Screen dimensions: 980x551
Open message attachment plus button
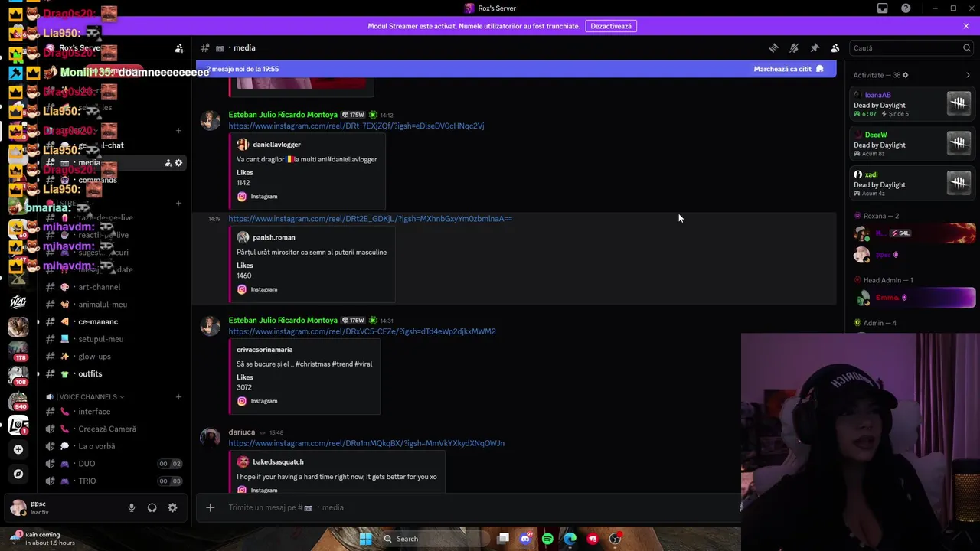[x=211, y=507]
